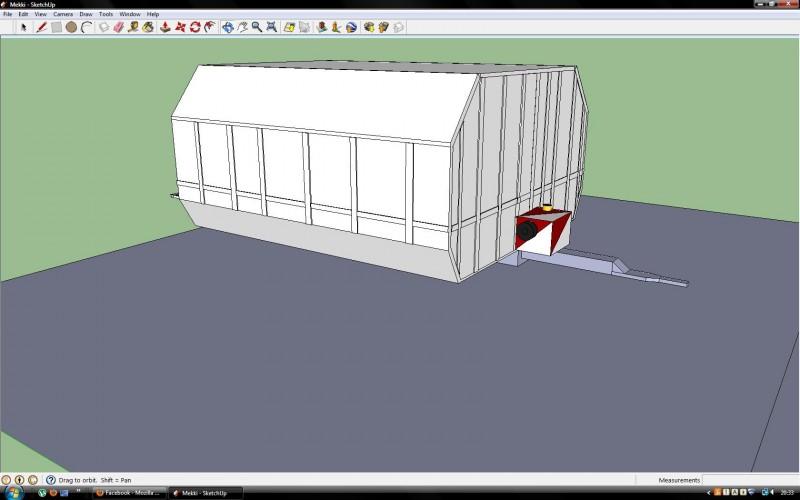Select the Paint Bucket tool
The height and width of the screenshot is (500, 800).
(148, 27)
